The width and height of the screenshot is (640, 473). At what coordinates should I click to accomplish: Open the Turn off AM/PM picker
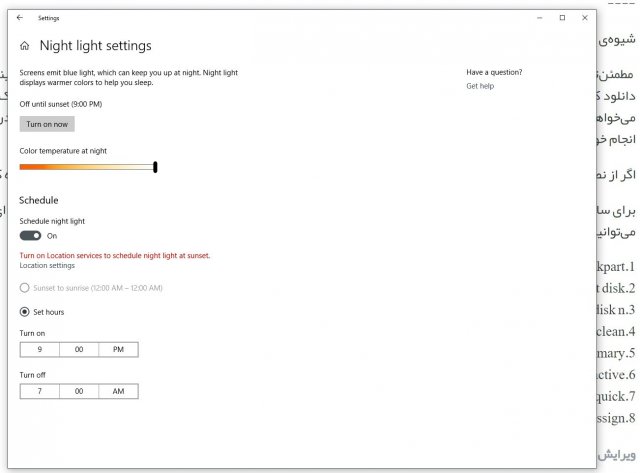pos(118,392)
